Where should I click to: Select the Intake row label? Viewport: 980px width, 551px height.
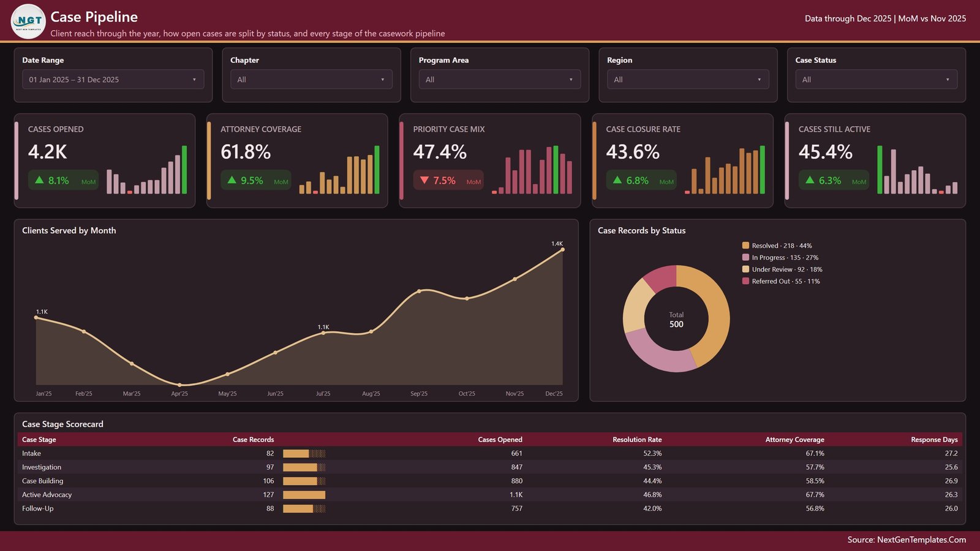pos(31,454)
